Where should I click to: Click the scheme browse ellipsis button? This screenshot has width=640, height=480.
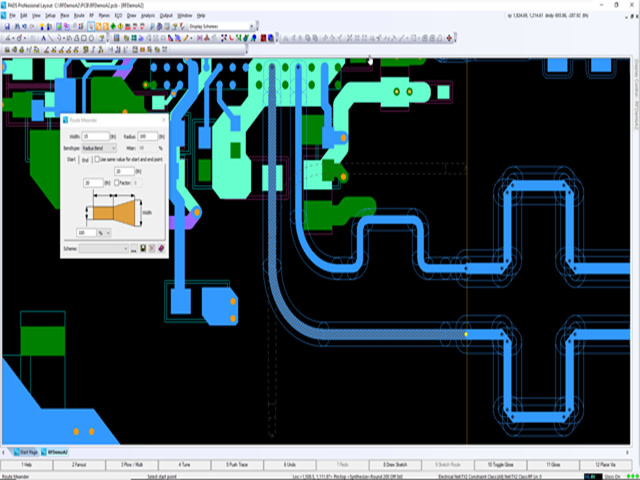coord(136,248)
